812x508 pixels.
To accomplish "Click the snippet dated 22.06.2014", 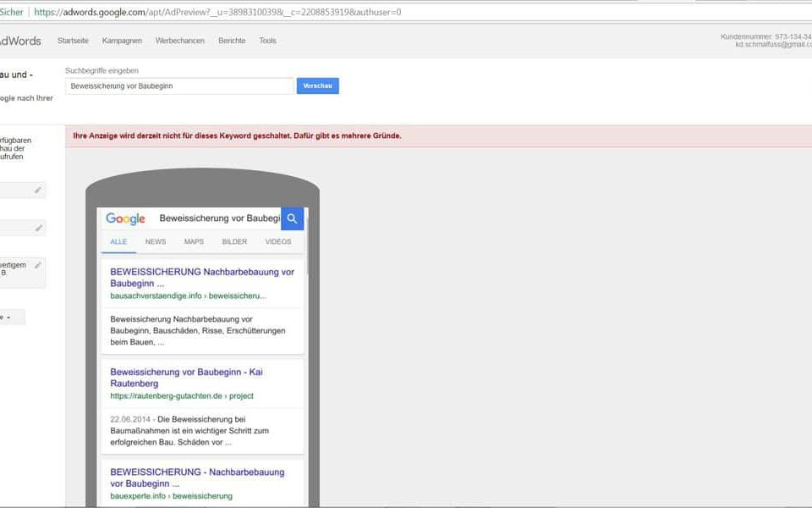I will [189, 430].
